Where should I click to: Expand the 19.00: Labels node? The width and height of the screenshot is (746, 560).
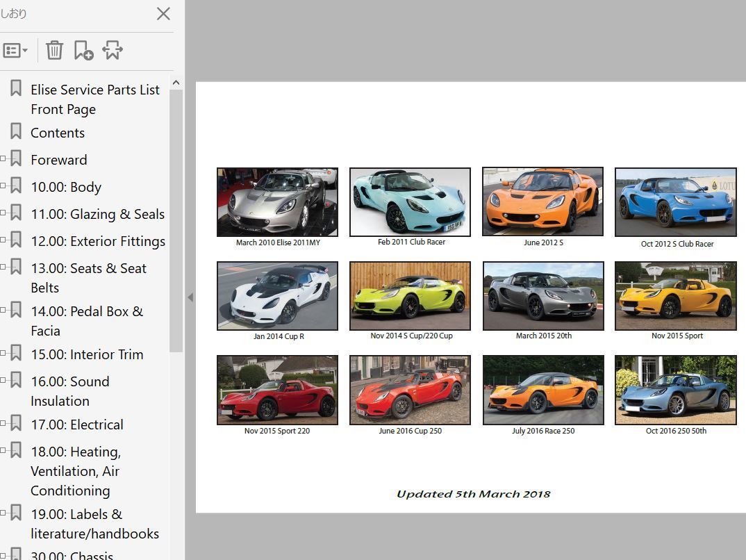[3, 513]
